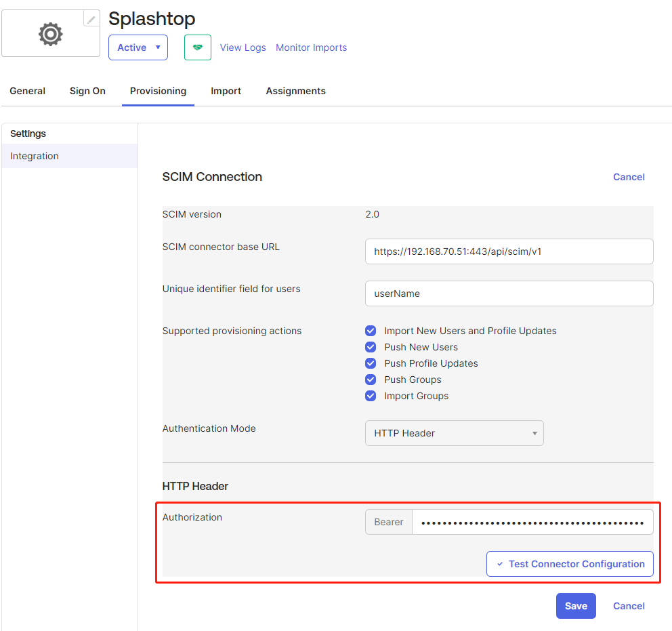Select Integration in the Settings sidebar
The image size is (672, 631).
(x=70, y=156)
